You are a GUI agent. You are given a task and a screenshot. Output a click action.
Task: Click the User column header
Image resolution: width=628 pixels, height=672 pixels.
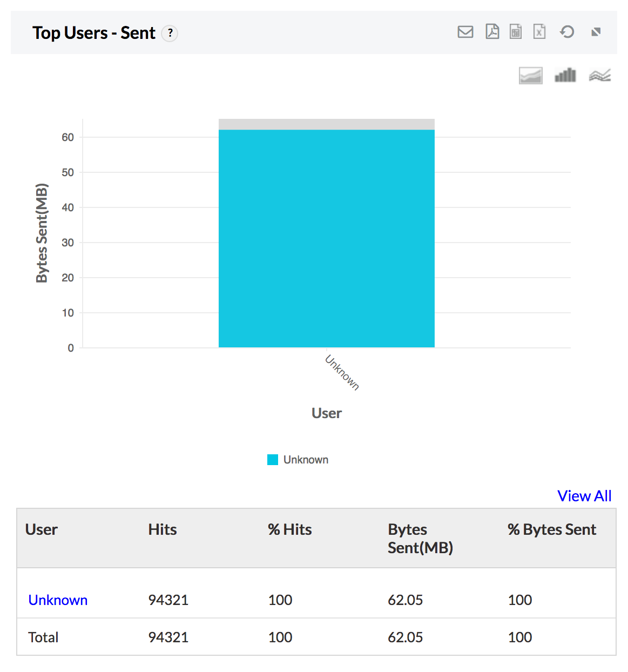42,529
